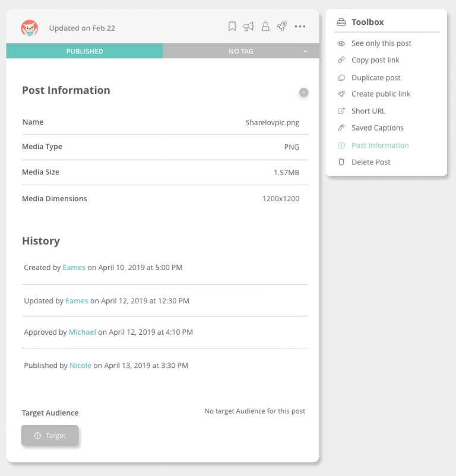Open the Eames user link in History
Screen dimensions: 456x476
coord(74,267)
